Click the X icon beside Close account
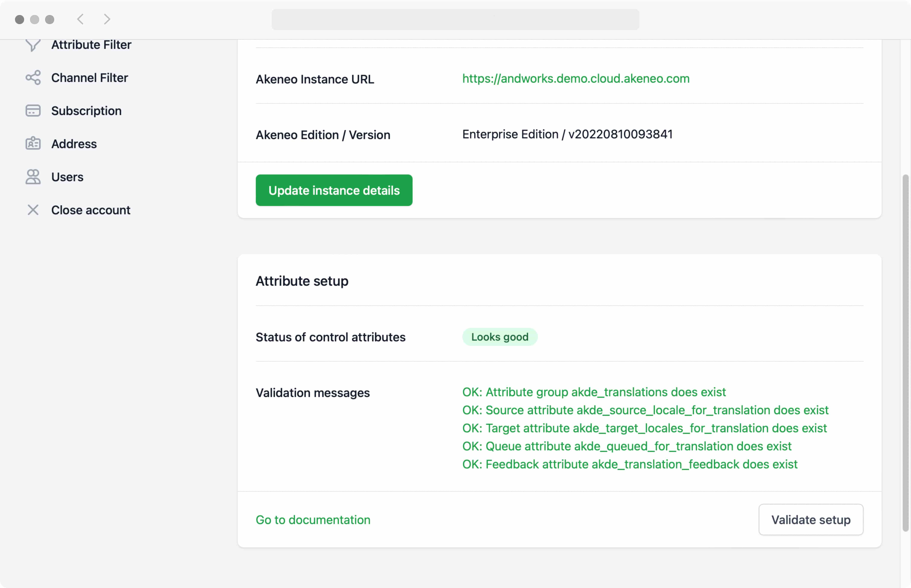 click(x=33, y=210)
